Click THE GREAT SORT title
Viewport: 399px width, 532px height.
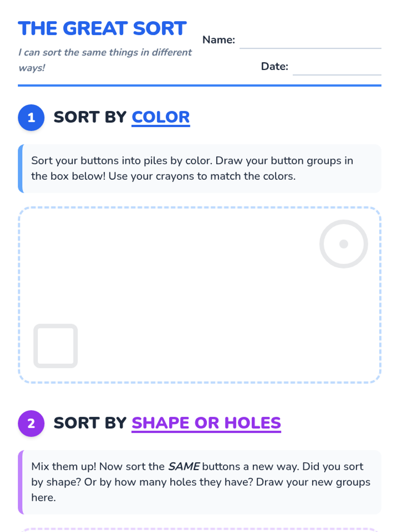[102, 29]
